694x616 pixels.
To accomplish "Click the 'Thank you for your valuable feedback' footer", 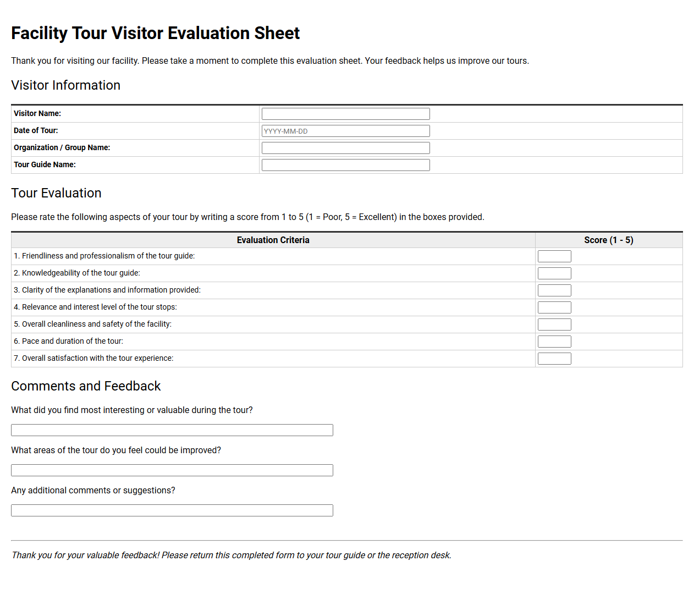I will coord(232,555).
